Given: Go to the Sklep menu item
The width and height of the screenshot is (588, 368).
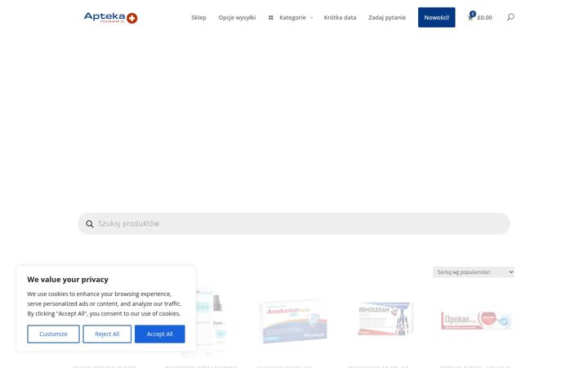Looking at the screenshot, I should tap(198, 18).
